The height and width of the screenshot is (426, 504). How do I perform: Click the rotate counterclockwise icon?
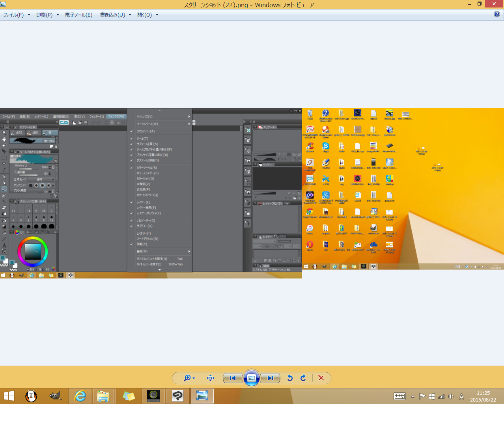[x=290, y=378]
